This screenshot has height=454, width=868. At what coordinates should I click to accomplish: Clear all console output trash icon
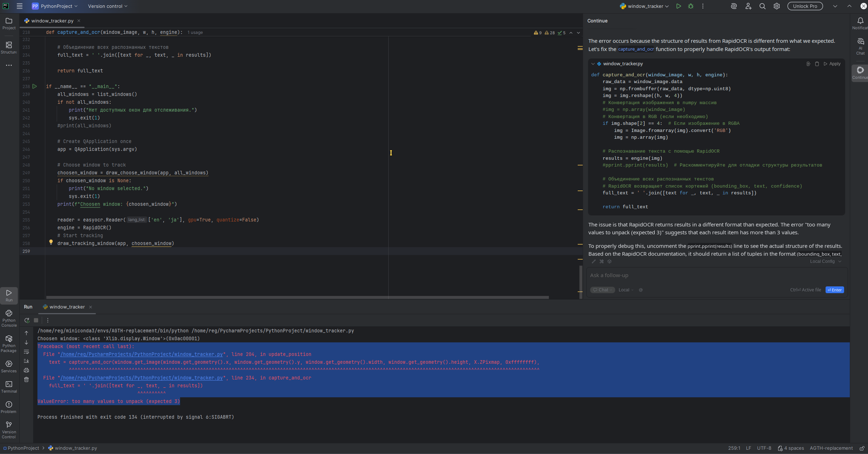(x=26, y=379)
